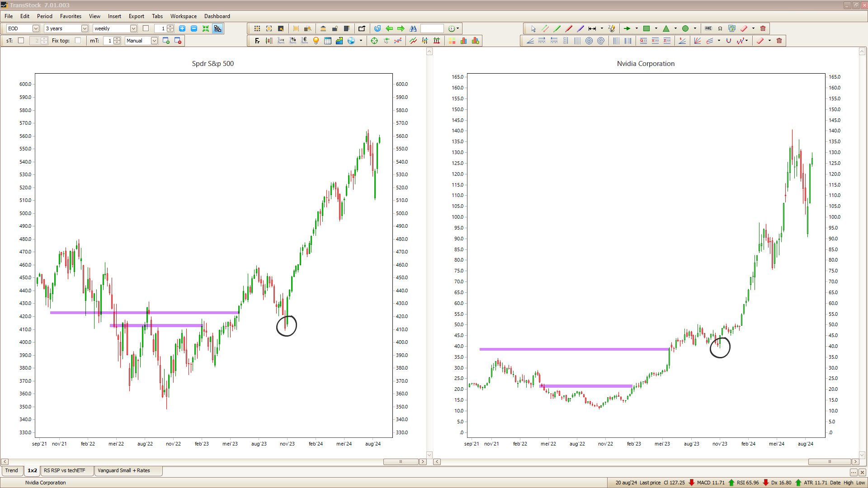Select the red trend line tool
The image size is (868, 488).
pyautogui.click(x=569, y=28)
